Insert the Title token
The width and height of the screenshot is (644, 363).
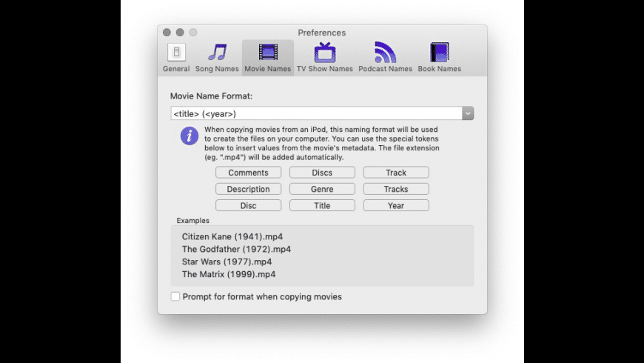pyautogui.click(x=322, y=205)
